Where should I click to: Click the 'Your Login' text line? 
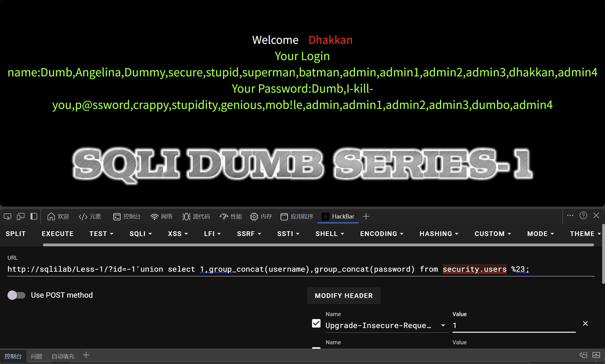[x=302, y=56]
